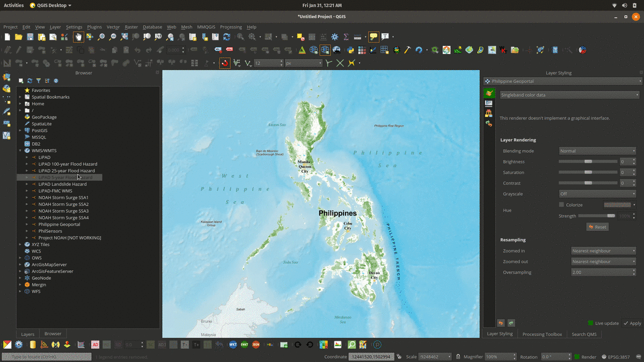Toggle the Live update checkbox
The width and height of the screenshot is (644, 362).
[591, 323]
